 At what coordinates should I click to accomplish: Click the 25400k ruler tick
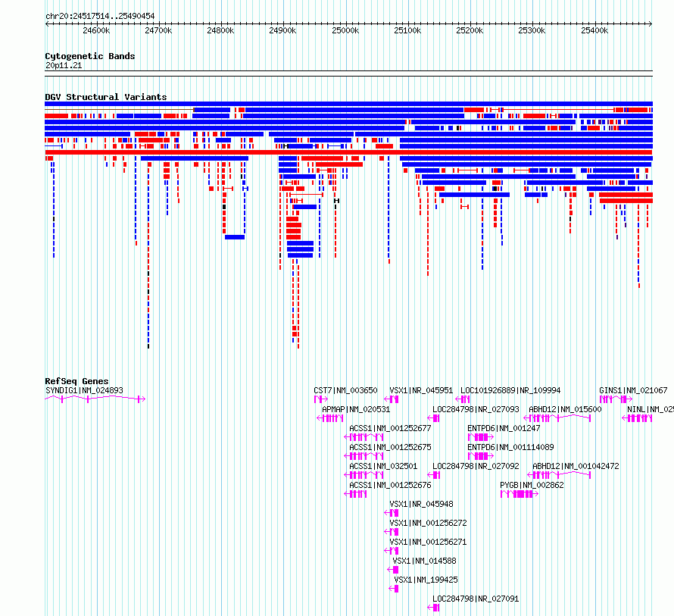click(x=594, y=30)
